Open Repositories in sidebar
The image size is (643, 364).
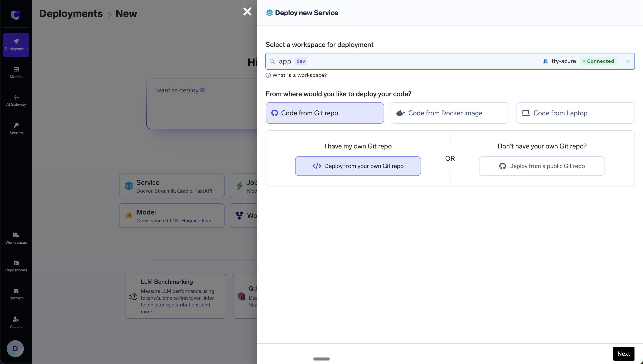(16, 266)
